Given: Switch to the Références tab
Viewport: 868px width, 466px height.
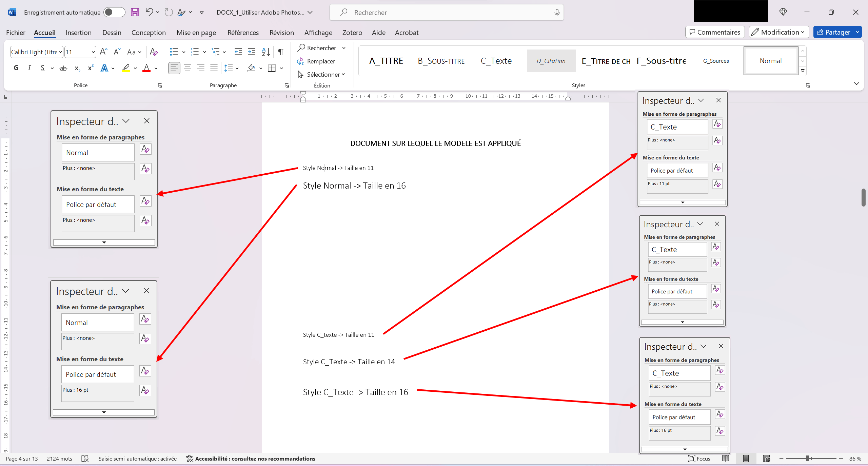Looking at the screenshot, I should pyautogui.click(x=243, y=33).
